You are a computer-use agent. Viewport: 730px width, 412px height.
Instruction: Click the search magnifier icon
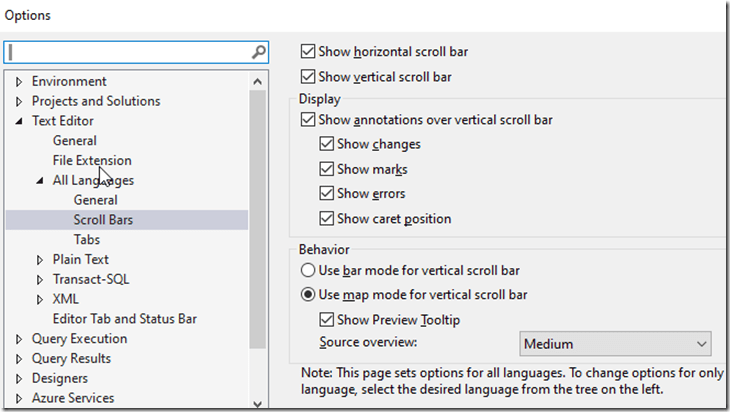pos(259,52)
